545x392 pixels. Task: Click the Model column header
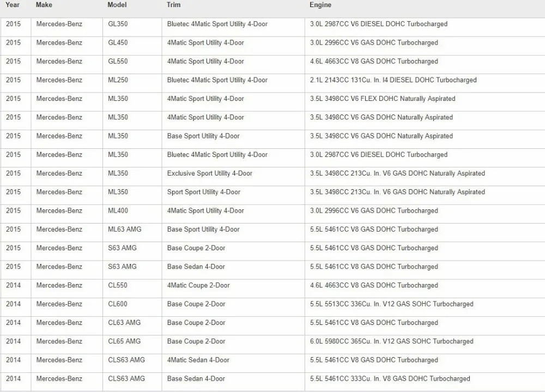[117, 5]
